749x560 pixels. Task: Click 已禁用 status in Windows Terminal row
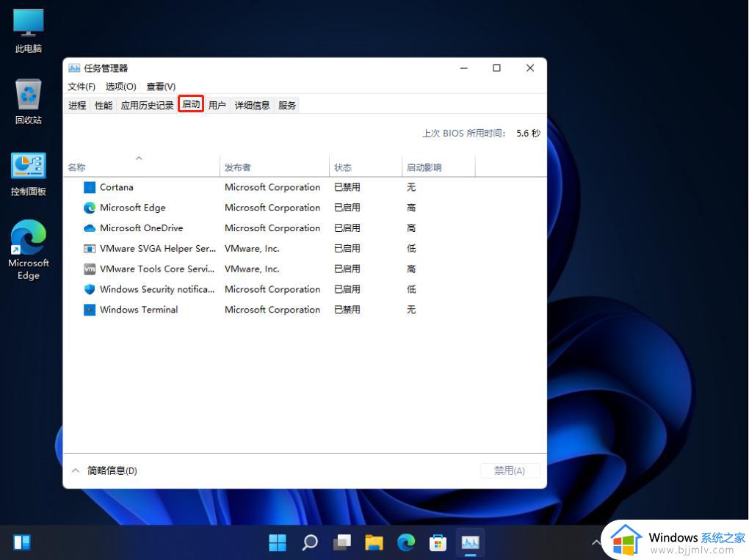coord(347,310)
